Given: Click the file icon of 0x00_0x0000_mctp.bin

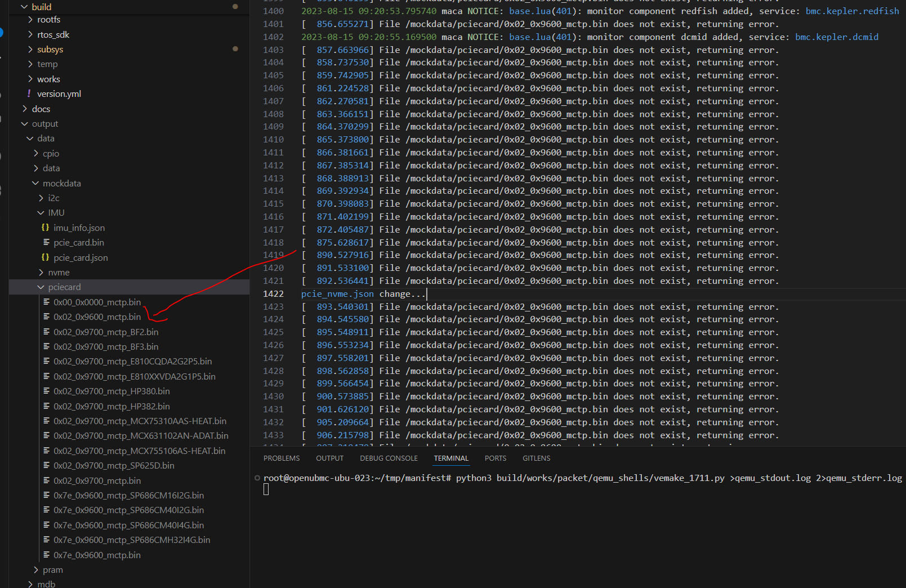Looking at the screenshot, I should (x=46, y=302).
